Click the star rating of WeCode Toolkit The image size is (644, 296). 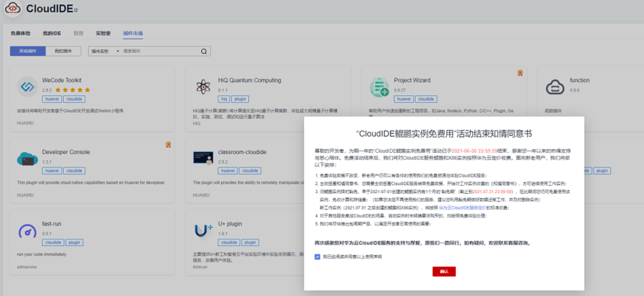tap(72, 90)
